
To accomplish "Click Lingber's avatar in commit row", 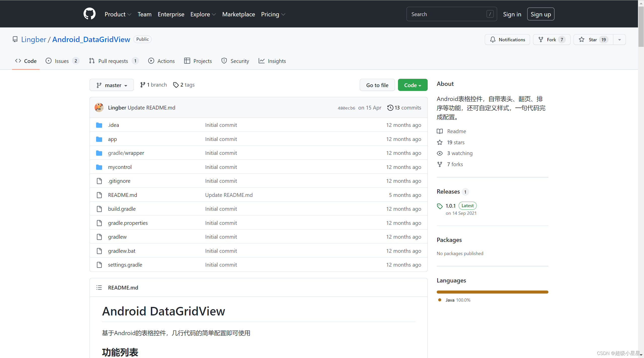I will point(99,108).
